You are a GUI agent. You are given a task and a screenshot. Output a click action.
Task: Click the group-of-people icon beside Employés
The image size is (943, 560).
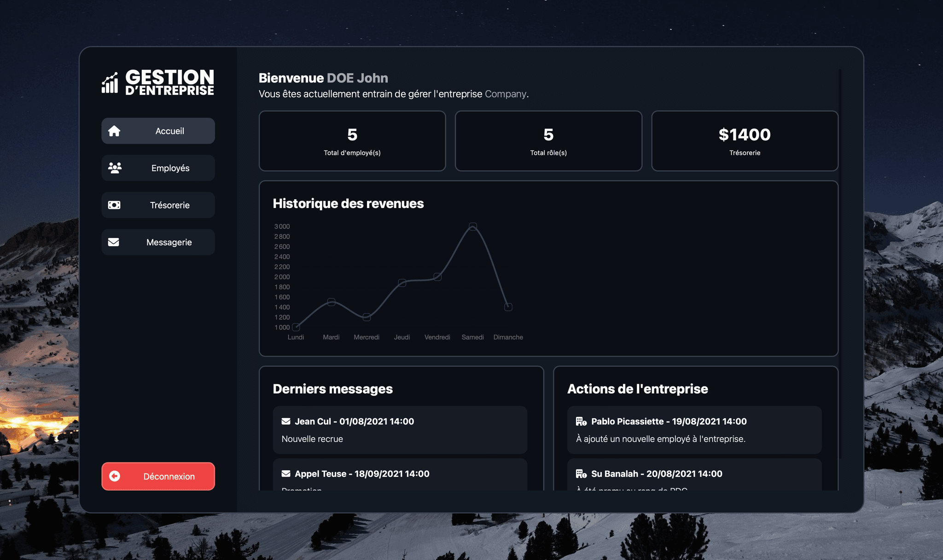click(114, 168)
